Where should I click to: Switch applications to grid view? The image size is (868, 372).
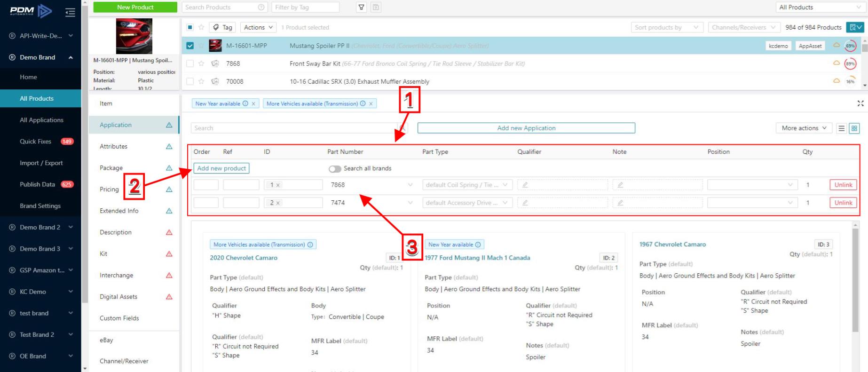pos(854,128)
